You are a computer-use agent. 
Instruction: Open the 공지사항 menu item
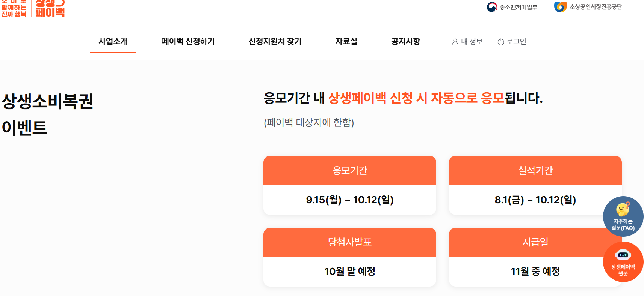coord(405,42)
